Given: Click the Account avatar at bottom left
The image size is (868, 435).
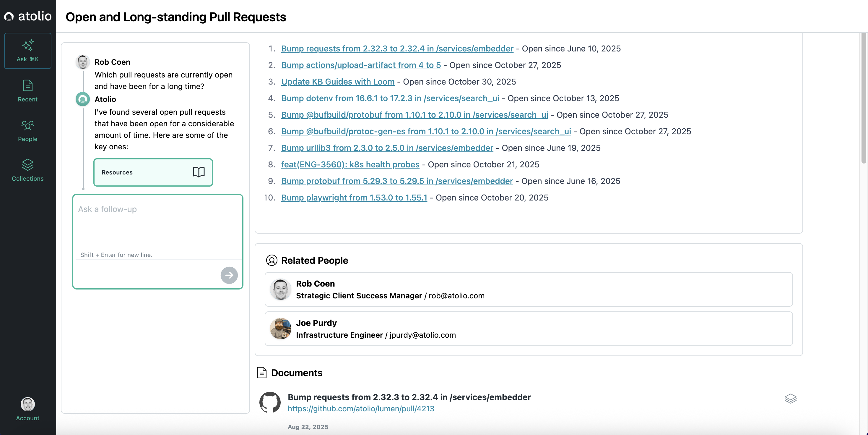Looking at the screenshot, I should (28, 404).
